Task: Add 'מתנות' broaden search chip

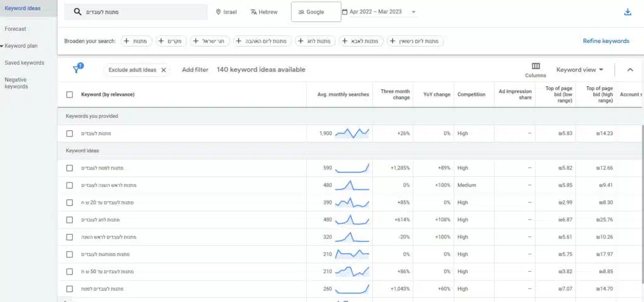Action: coord(136,41)
